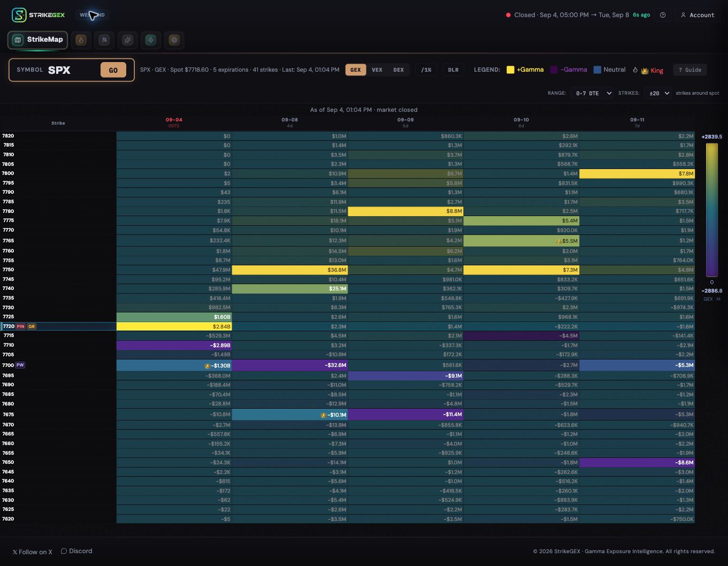Click the vertical GEX color scale bar
The image size is (728, 566).
point(711,210)
